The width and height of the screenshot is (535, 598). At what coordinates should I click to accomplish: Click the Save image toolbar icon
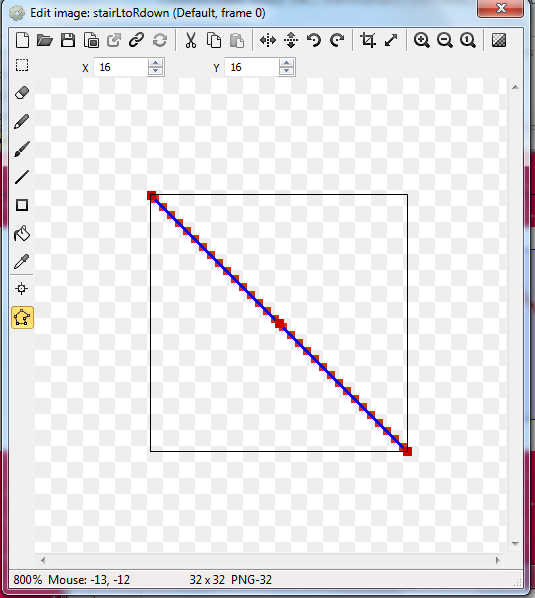[68, 40]
